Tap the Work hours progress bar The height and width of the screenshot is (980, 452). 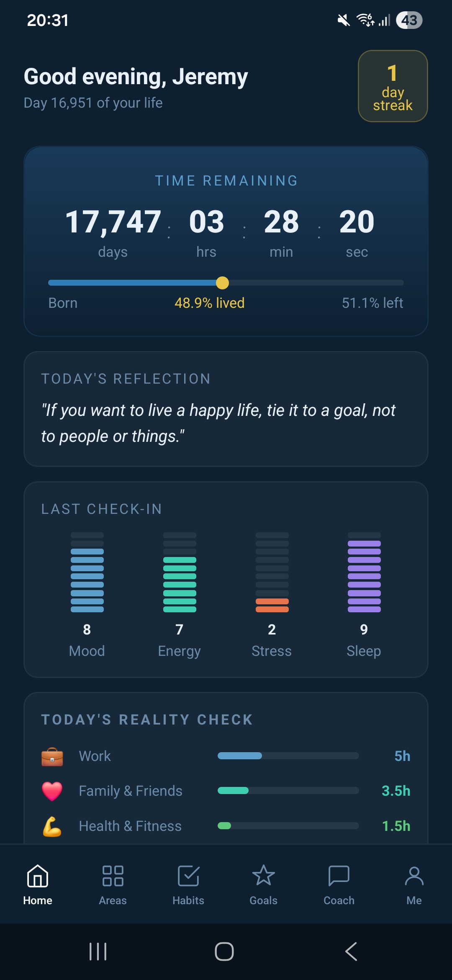point(288,756)
